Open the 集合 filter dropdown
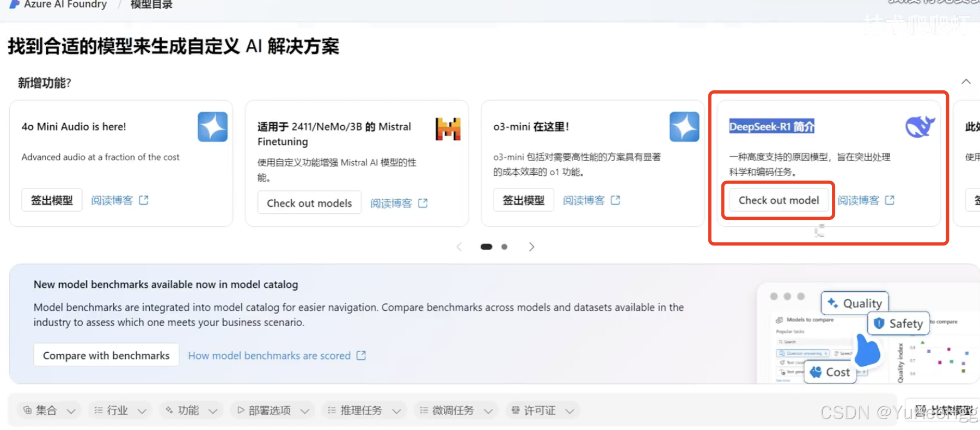The image size is (980, 430). (49, 410)
